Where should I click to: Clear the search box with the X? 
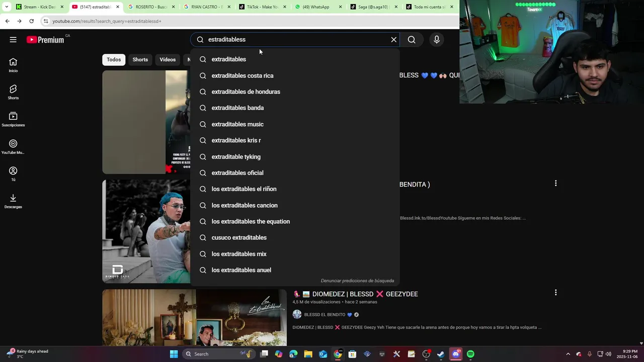click(x=394, y=40)
